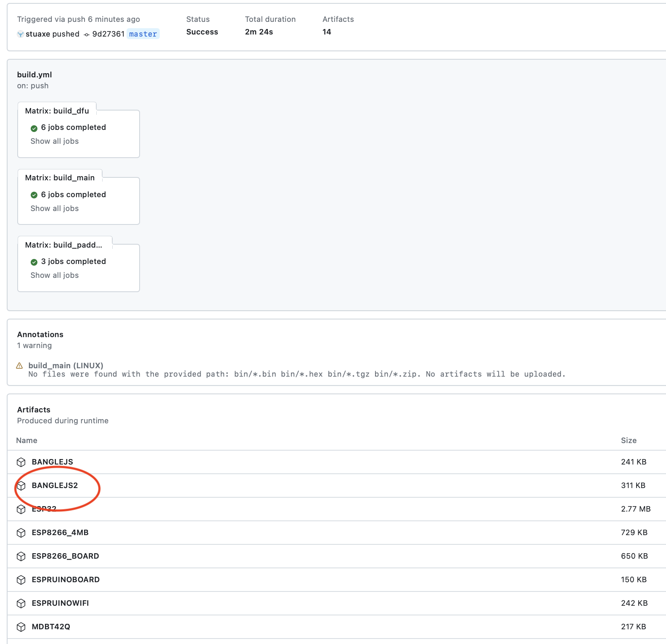Viewport: 666px width, 644px height.
Task: Click the BANGLEJS2 artifact package icon
Action: click(x=21, y=486)
